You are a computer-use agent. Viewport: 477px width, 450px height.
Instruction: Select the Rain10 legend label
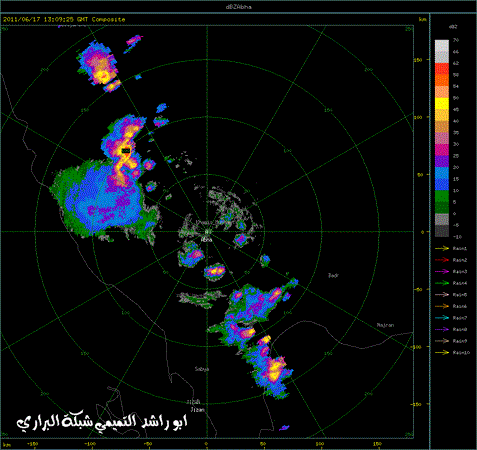461,353
